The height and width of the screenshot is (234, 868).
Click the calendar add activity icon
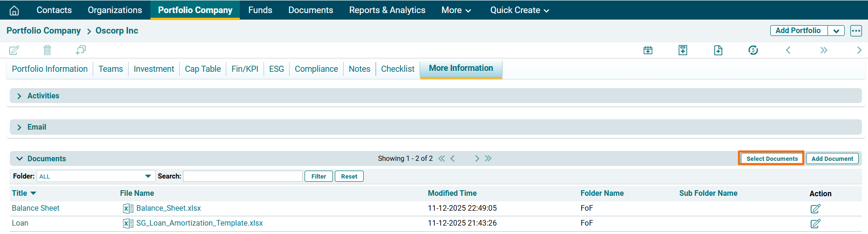(x=648, y=50)
